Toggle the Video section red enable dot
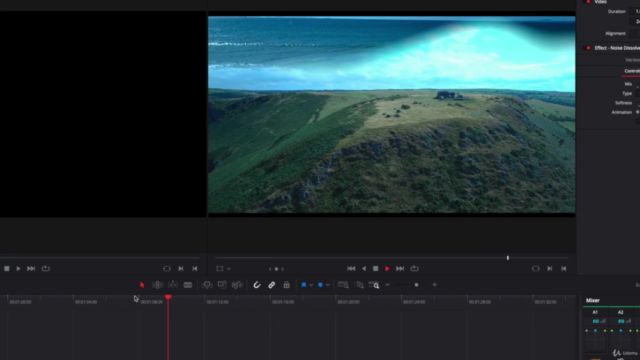 click(588, 2)
